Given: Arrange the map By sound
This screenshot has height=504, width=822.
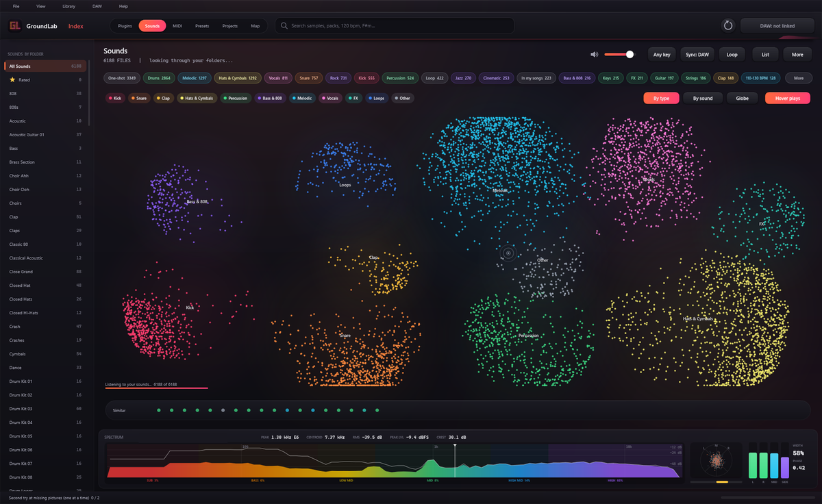Looking at the screenshot, I should [703, 98].
